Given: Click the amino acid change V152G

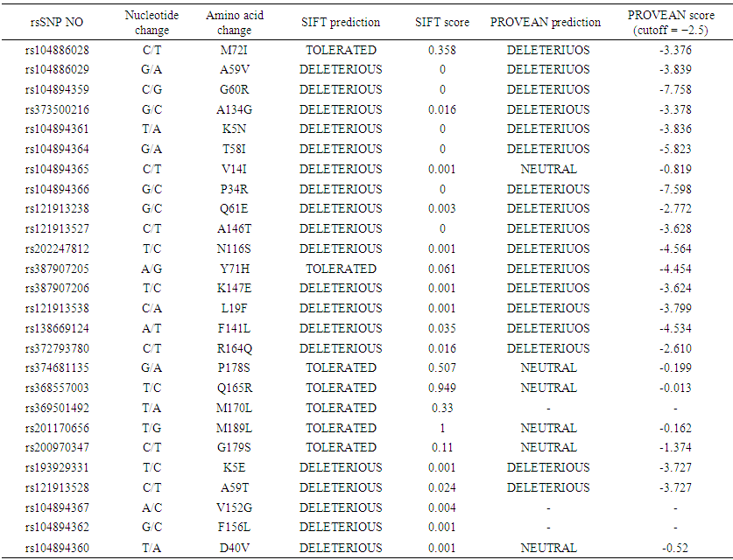Looking at the screenshot, I should click(x=234, y=507).
